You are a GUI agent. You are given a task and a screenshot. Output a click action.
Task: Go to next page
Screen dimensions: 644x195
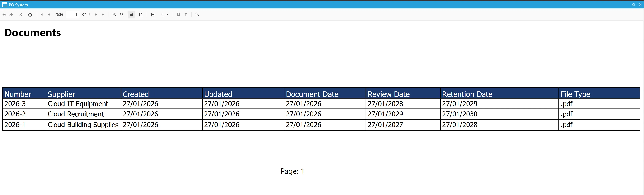(x=96, y=14)
